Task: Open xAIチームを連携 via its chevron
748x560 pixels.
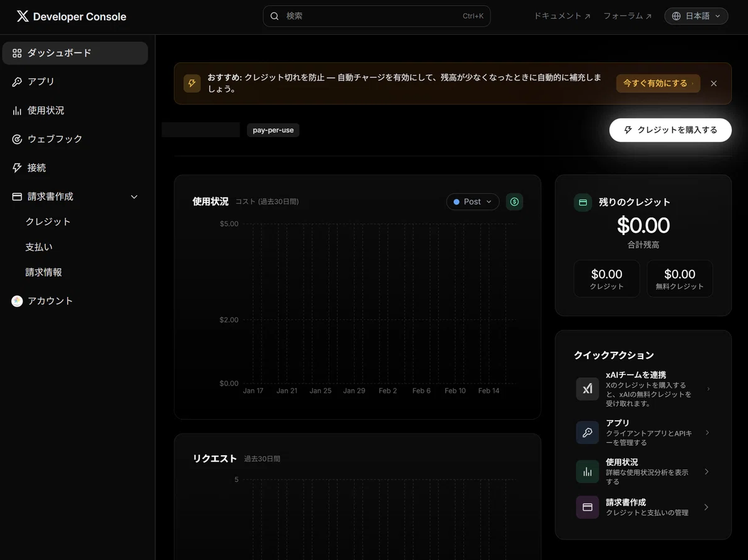Action: tap(708, 389)
